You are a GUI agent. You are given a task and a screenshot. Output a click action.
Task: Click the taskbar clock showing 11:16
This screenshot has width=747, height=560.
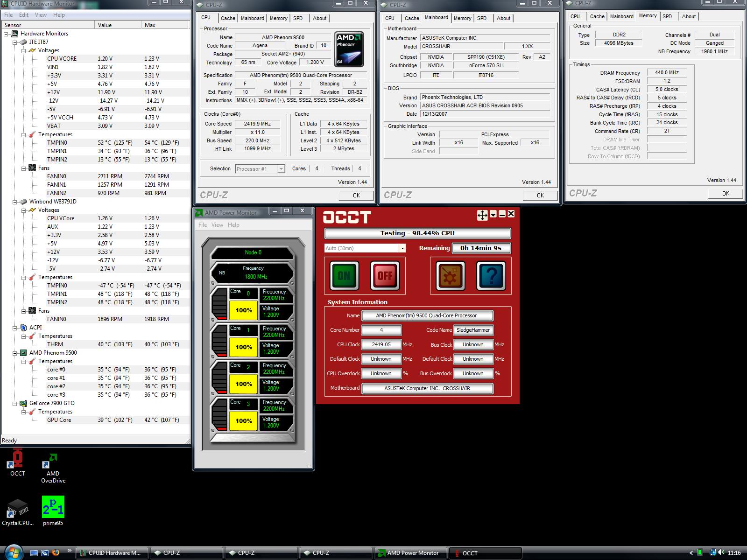pos(734,553)
